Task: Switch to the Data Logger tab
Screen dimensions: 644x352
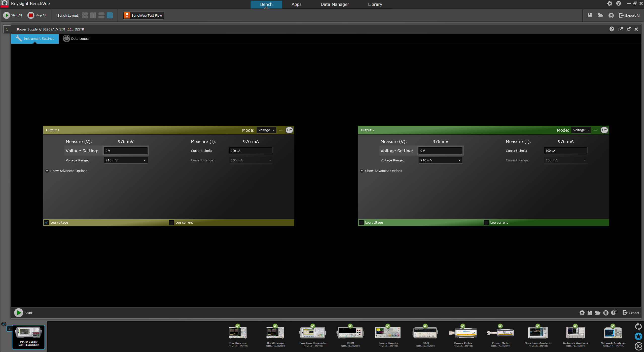Action: coord(77,39)
